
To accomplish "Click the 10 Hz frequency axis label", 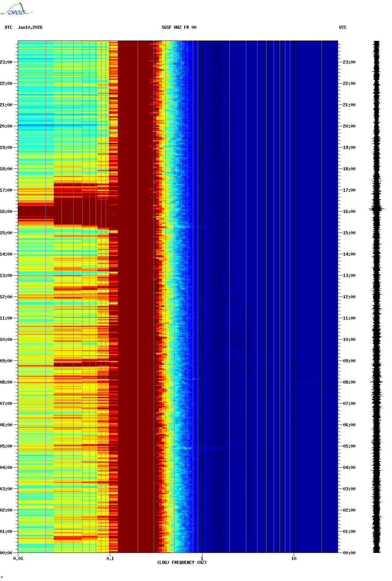I will click(294, 558).
